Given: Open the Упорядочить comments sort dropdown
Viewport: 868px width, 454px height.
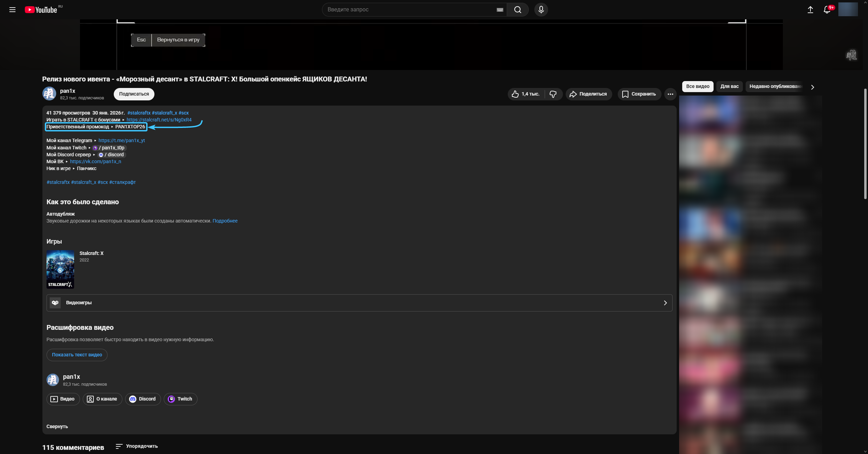Looking at the screenshot, I should 137,446.
